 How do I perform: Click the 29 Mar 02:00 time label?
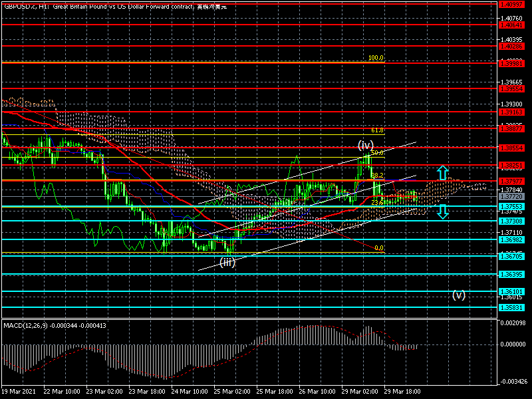360,392
